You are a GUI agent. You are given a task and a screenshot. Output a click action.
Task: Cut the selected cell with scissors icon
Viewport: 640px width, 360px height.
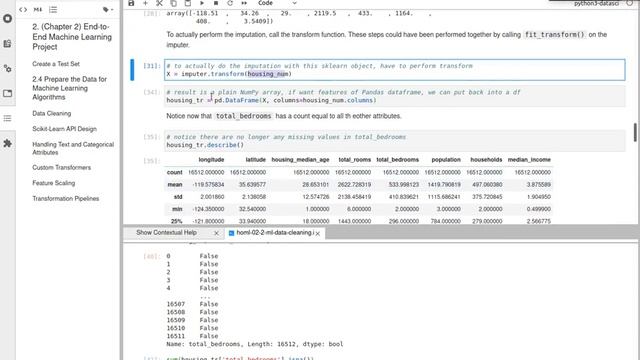point(159,3)
